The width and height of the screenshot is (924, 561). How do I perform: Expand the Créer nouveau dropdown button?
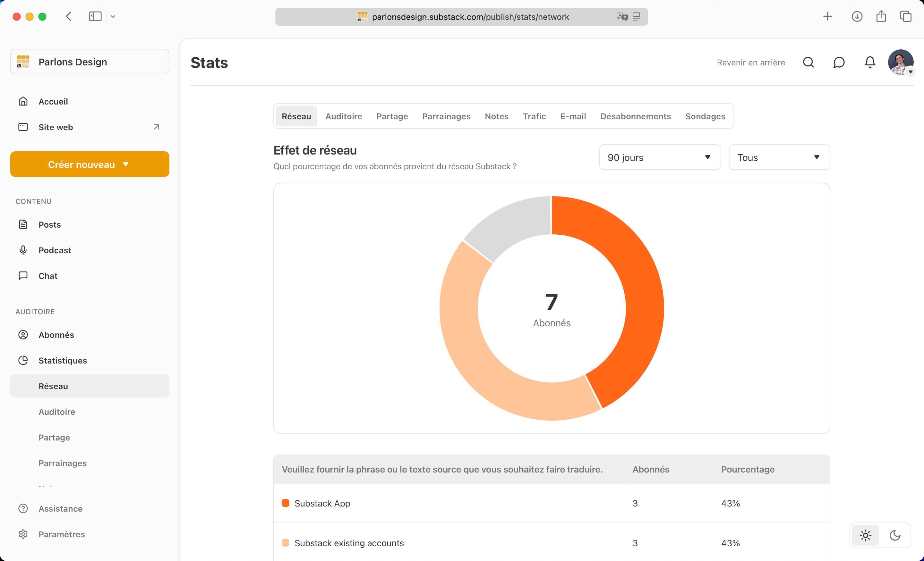click(90, 164)
